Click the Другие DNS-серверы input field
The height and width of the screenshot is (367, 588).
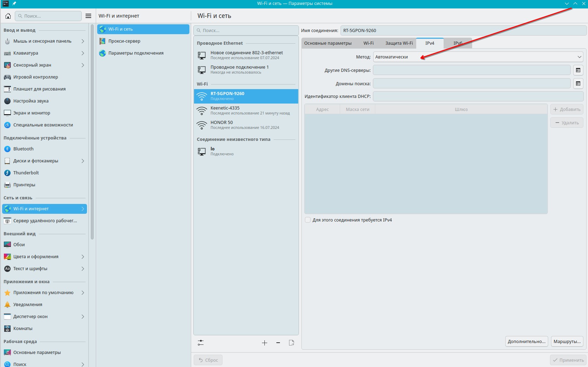(x=472, y=70)
